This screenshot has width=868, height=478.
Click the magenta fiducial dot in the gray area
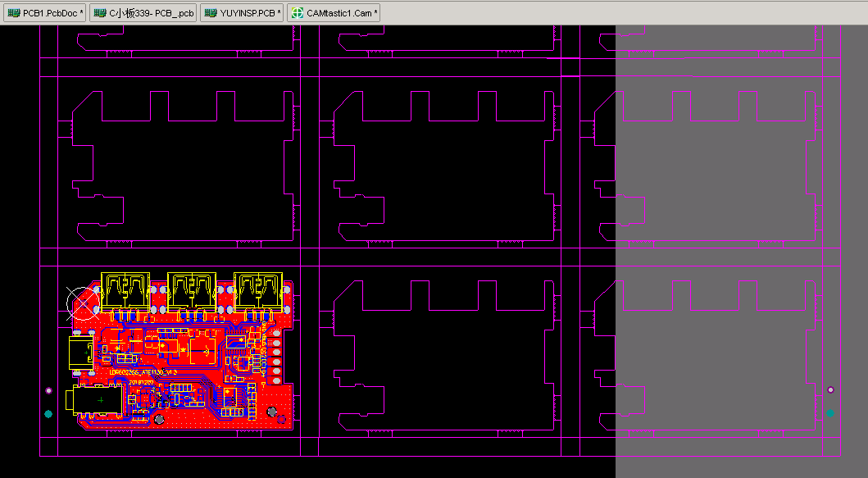[x=830, y=390]
